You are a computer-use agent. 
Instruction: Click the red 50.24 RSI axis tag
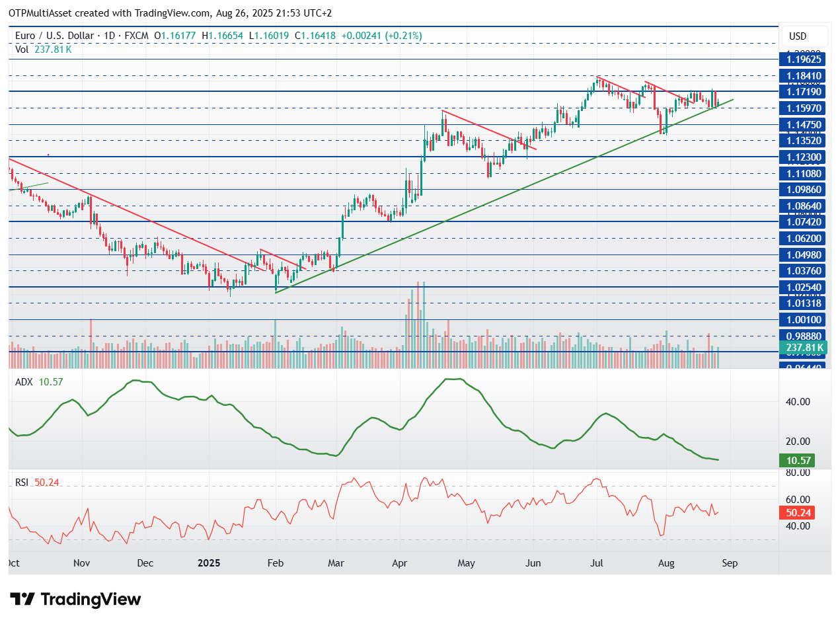pos(796,512)
